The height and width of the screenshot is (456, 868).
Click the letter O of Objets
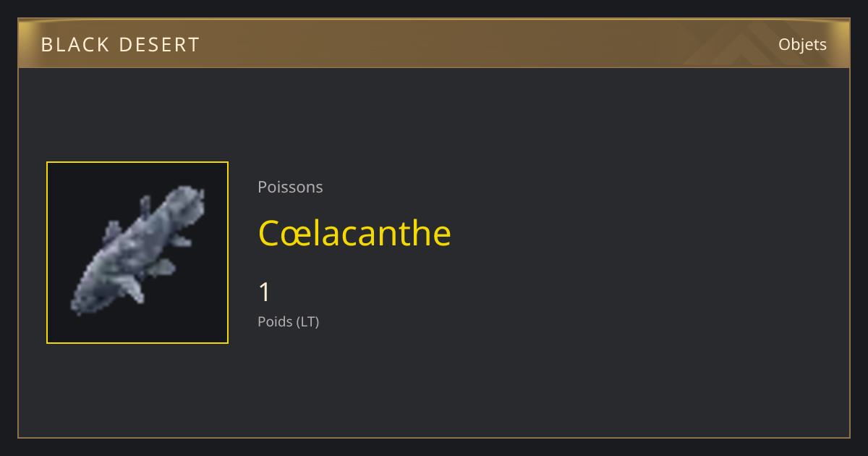click(x=784, y=45)
